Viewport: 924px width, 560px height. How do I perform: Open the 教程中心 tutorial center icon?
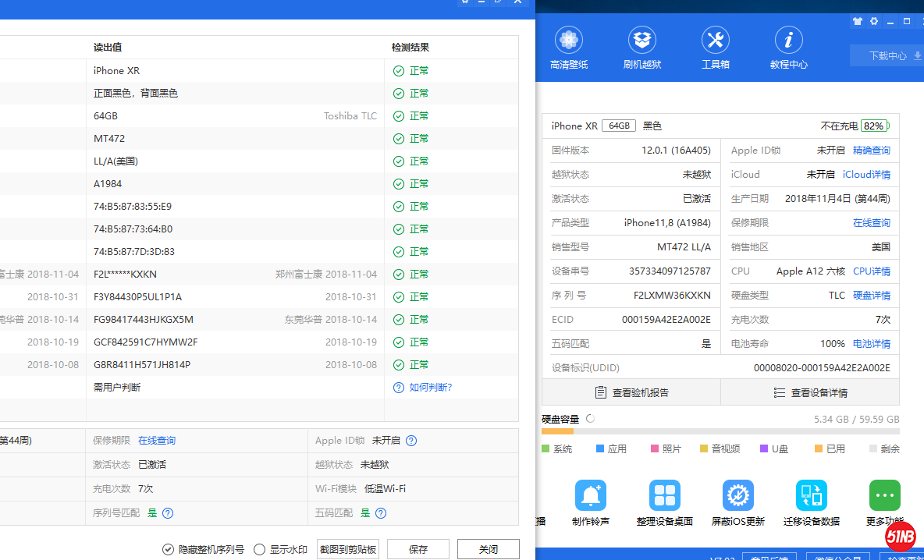point(788,41)
